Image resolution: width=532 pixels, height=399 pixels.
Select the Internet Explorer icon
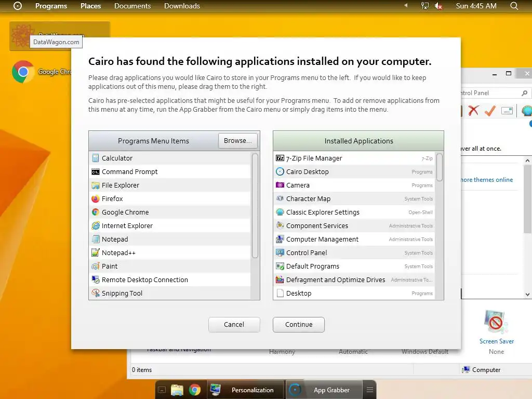pyautogui.click(x=96, y=225)
